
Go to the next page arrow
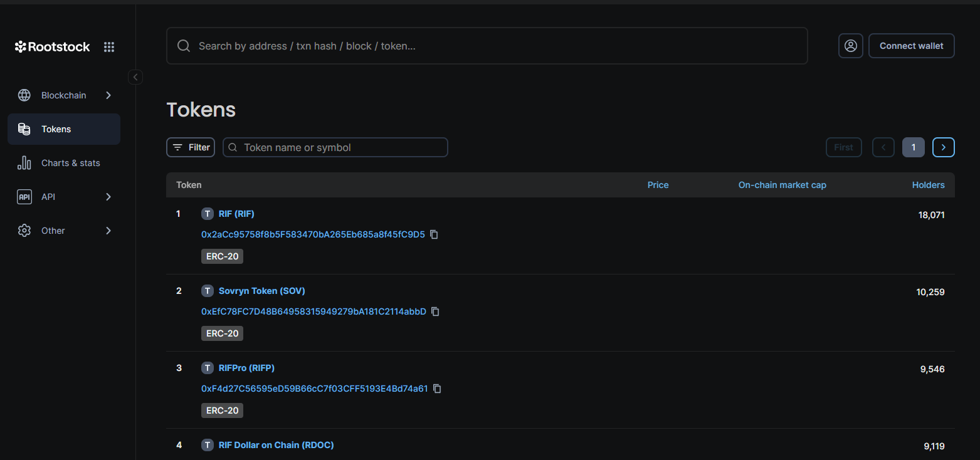point(943,147)
